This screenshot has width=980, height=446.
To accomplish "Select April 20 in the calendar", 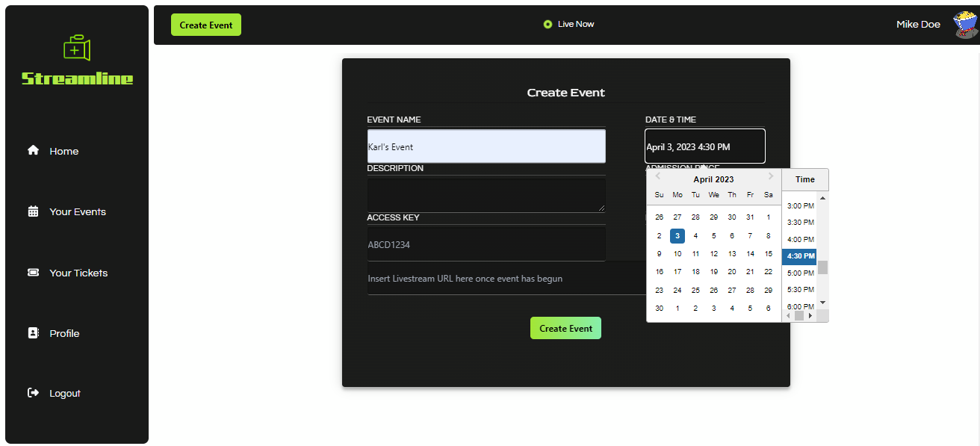I will pyautogui.click(x=732, y=272).
